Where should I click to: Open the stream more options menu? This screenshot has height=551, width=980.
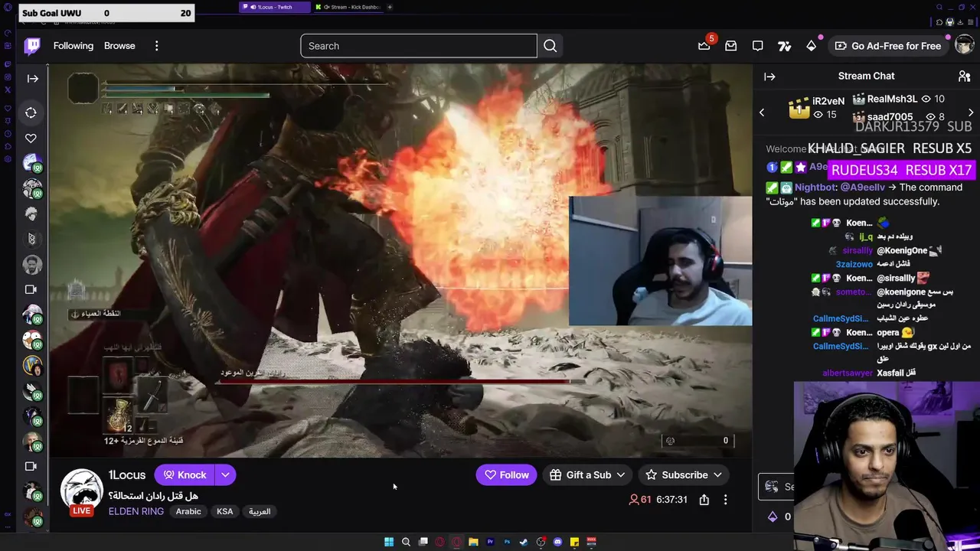tap(725, 500)
